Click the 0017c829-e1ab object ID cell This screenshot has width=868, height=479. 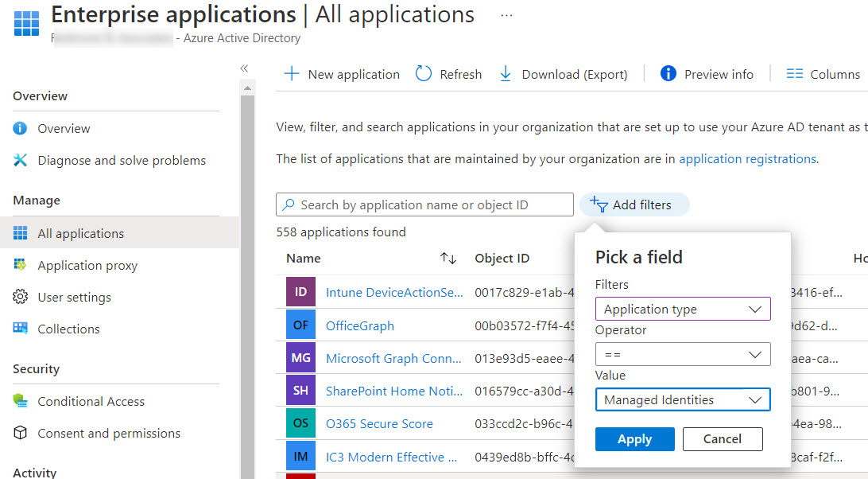pyautogui.click(x=525, y=292)
